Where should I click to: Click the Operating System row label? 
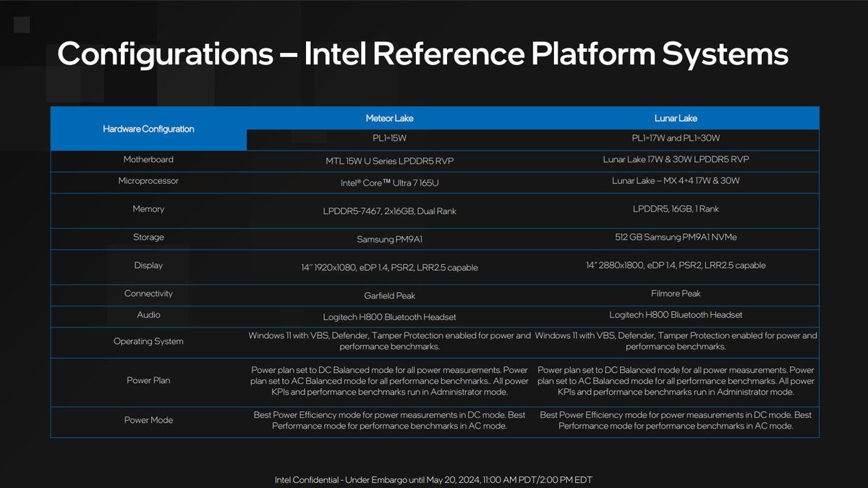click(x=148, y=341)
